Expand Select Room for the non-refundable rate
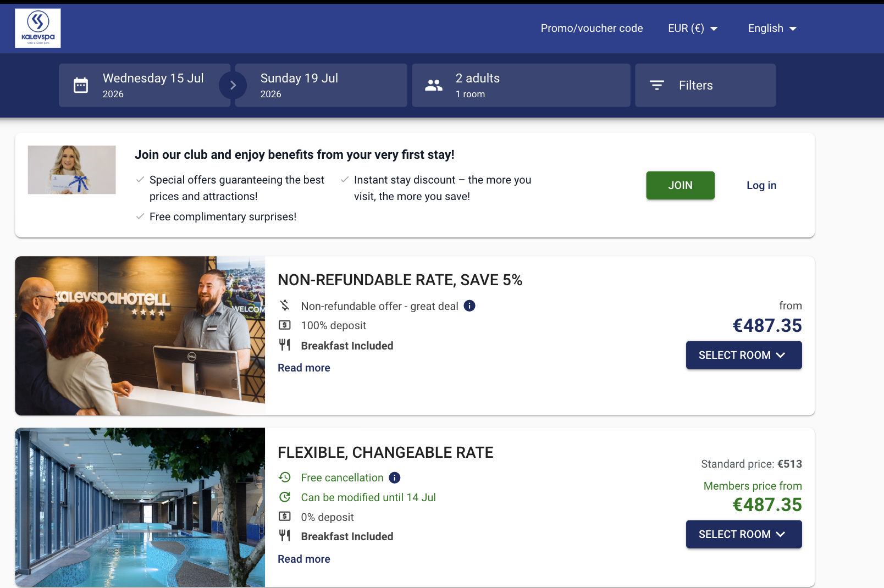This screenshot has height=588, width=884. pyautogui.click(x=744, y=355)
